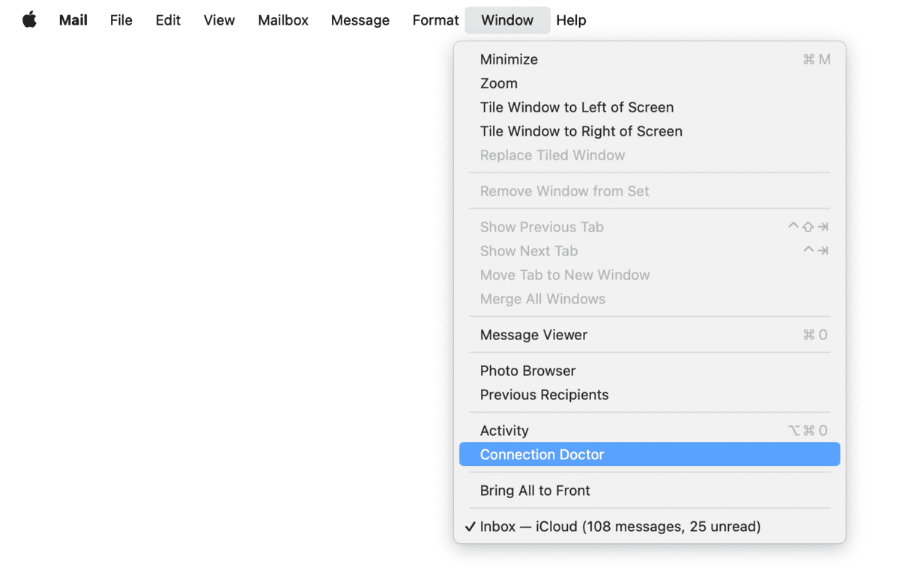Open the File menu
Screen dimensions: 911x588
[121, 20]
